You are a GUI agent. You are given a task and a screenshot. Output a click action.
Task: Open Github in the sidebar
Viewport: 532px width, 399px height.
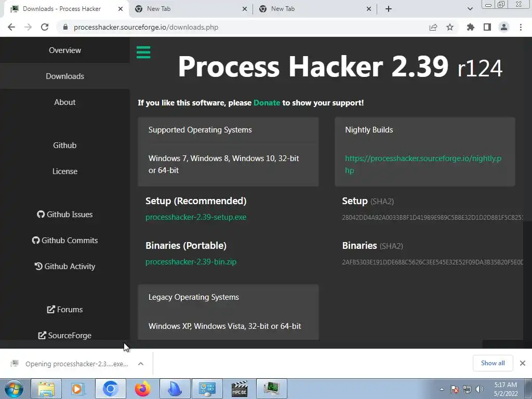click(65, 145)
